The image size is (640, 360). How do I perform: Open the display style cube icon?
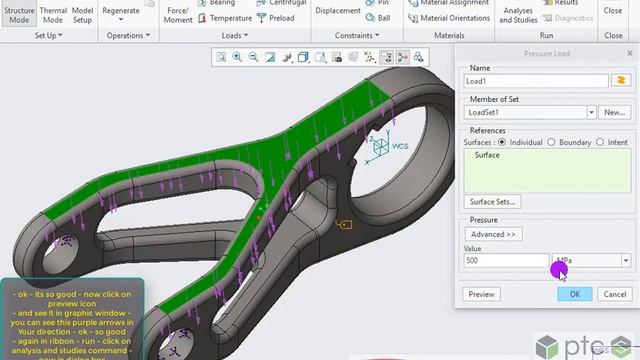[303, 57]
